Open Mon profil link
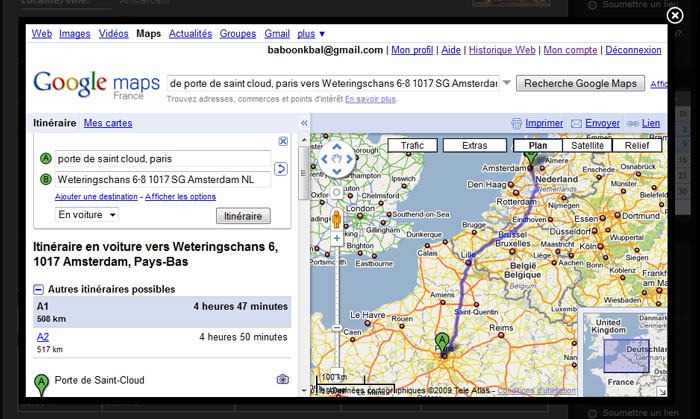 (x=412, y=50)
